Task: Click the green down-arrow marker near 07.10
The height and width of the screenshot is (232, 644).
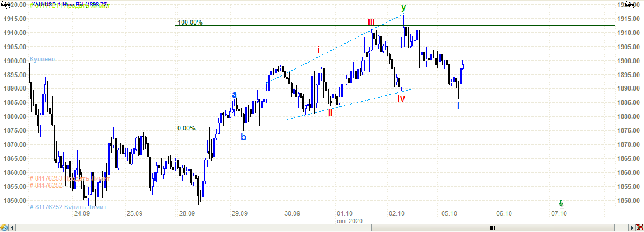Action: pos(562,203)
